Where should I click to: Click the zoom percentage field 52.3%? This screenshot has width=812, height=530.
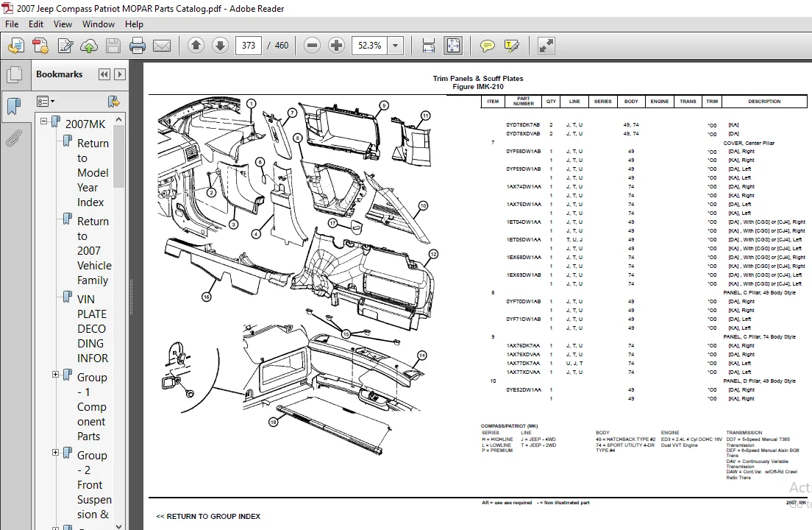(370, 46)
